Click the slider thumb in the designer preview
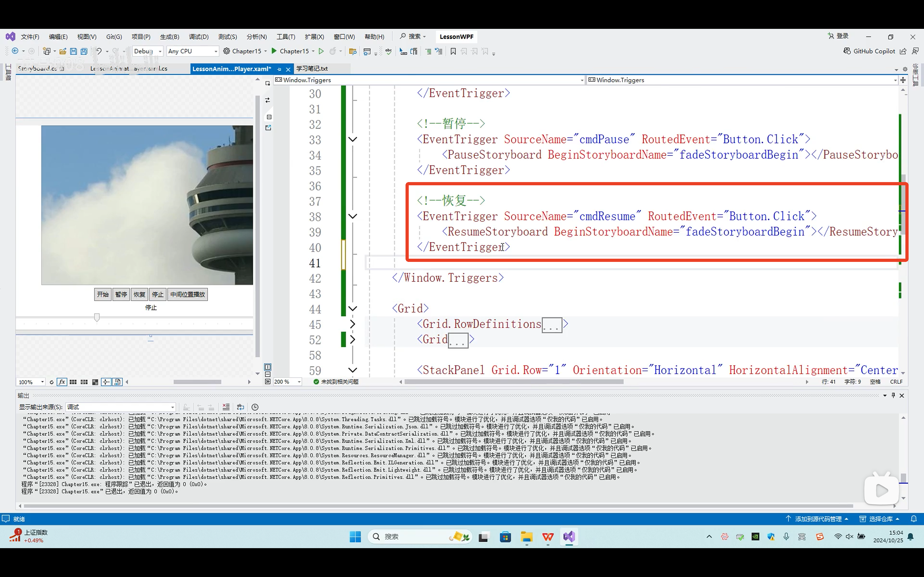The width and height of the screenshot is (924, 577). point(97,317)
